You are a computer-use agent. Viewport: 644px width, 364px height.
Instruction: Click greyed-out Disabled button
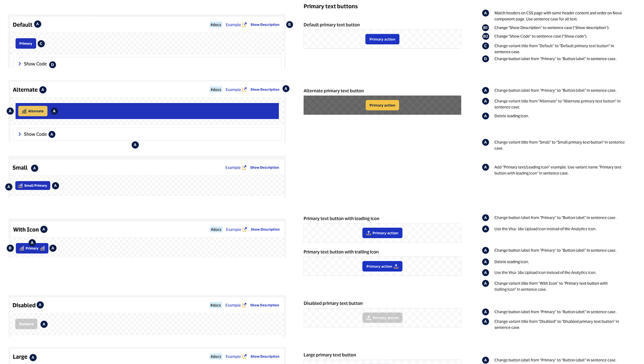(x=26, y=324)
